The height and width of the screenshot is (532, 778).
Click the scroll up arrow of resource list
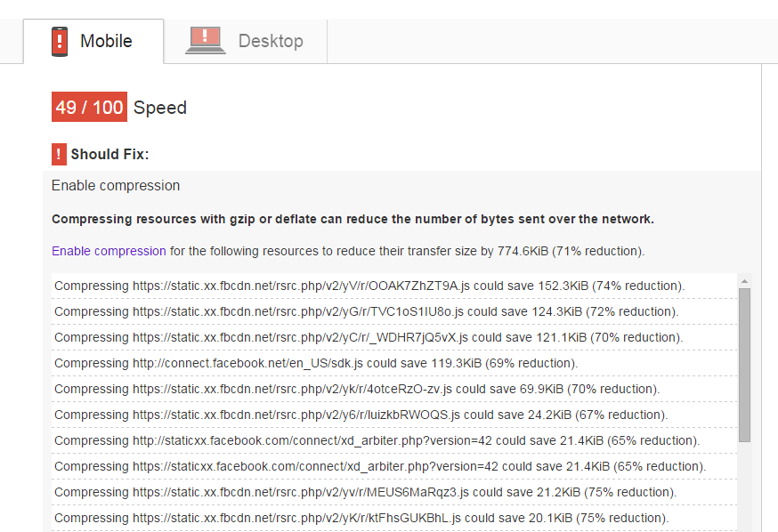coord(744,282)
